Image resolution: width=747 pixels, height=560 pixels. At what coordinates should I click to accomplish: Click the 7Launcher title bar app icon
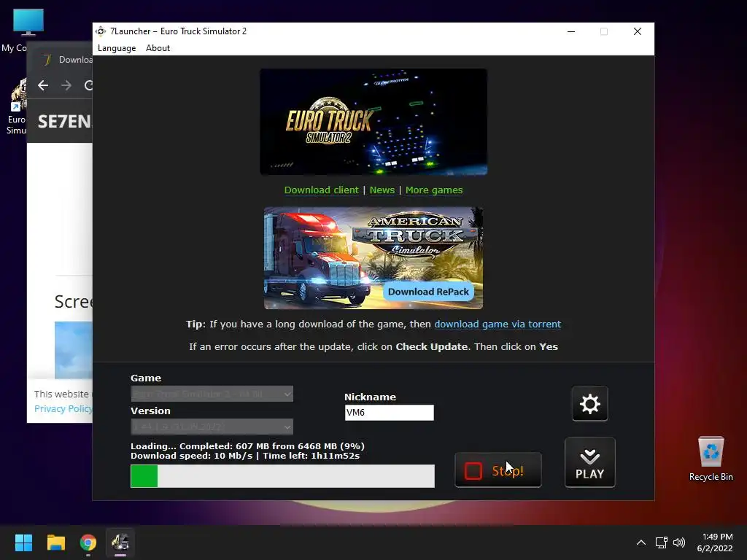[101, 31]
